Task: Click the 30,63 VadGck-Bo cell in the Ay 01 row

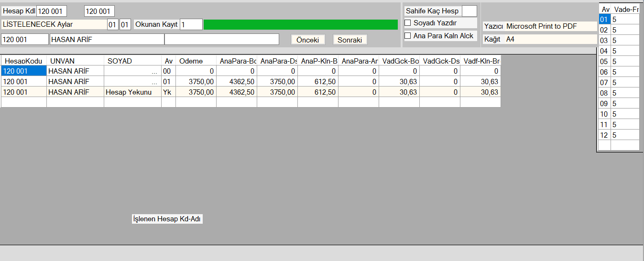Action: point(399,82)
